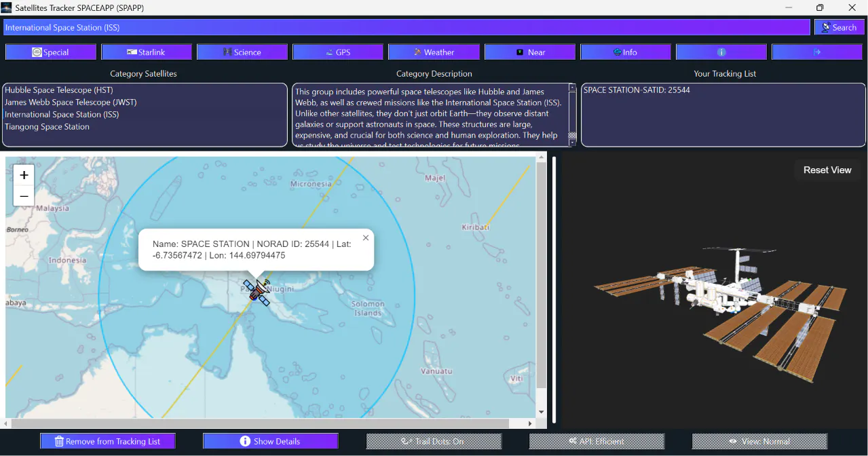Open the Science category

click(242, 52)
